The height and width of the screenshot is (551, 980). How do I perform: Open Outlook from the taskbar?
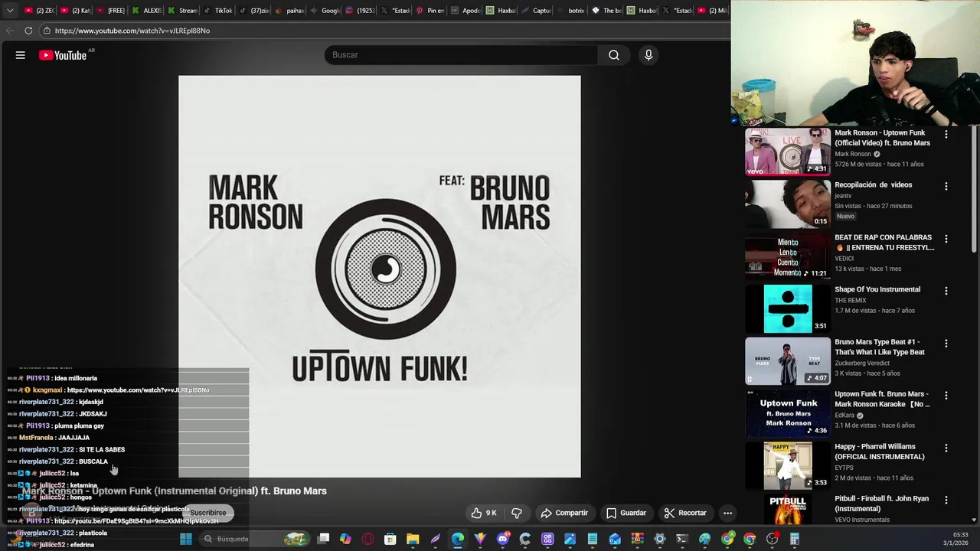pos(615,539)
